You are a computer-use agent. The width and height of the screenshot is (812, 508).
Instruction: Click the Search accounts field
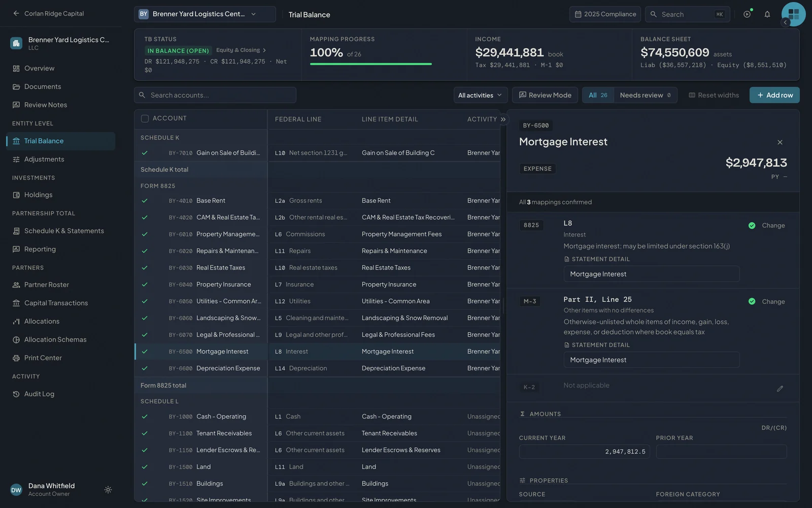point(215,95)
